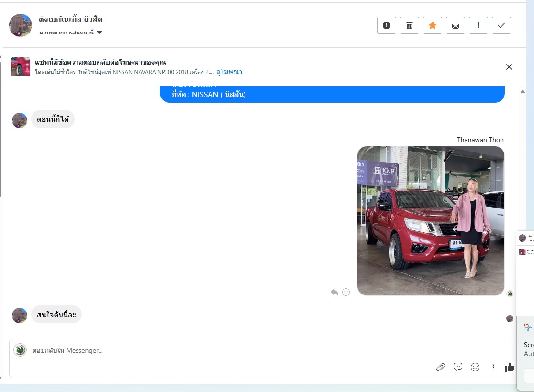This screenshot has width=534, height=392.
Task: Open the red Nissan ad thumbnail
Action: pyautogui.click(x=21, y=67)
